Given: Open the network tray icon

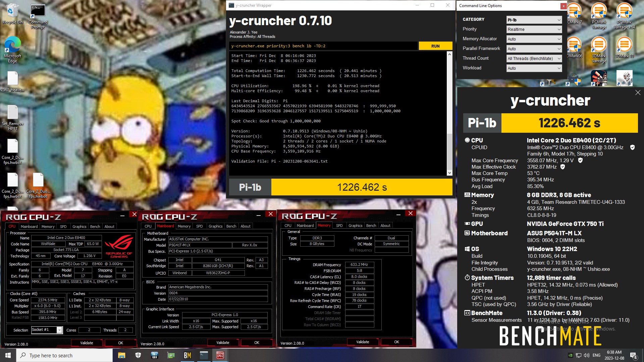Looking at the screenshot, I should pyautogui.click(x=578, y=355).
